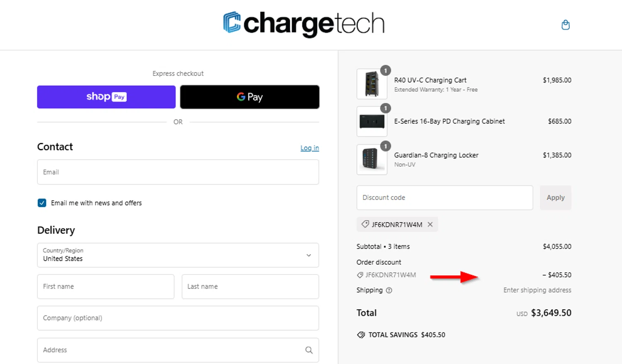Focus the Email input field
Image resolution: width=622 pixels, height=364 pixels.
click(x=178, y=172)
